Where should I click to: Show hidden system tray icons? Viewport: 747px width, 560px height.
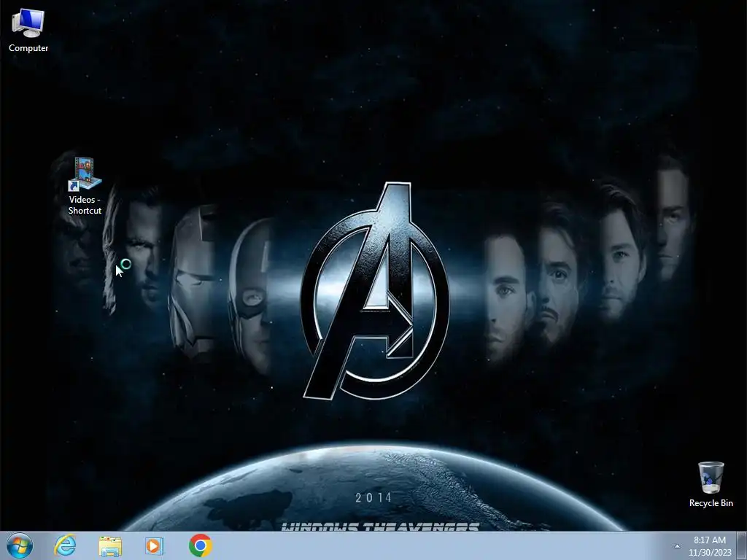click(677, 546)
